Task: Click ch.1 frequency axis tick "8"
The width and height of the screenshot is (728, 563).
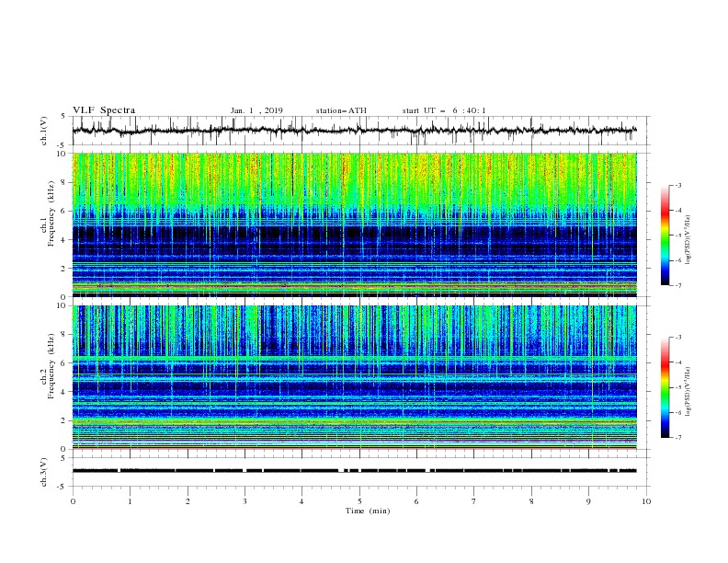Action: (x=63, y=182)
